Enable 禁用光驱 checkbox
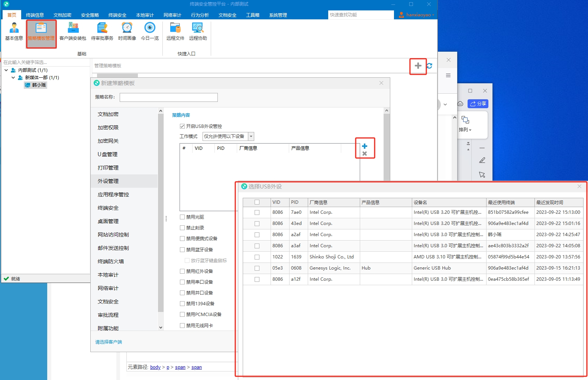 pos(182,217)
